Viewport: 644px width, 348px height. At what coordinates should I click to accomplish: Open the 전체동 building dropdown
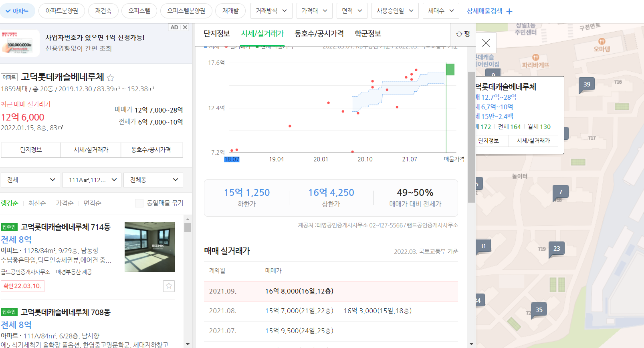[153, 180]
